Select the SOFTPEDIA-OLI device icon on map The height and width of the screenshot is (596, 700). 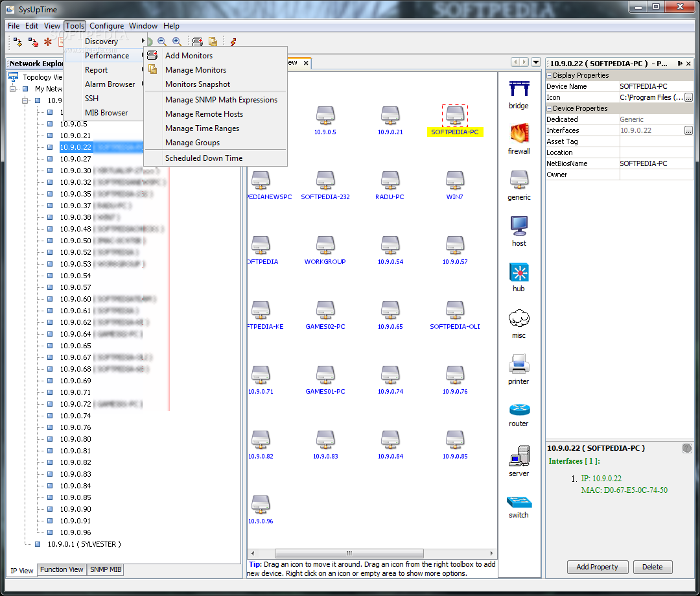tap(455, 309)
